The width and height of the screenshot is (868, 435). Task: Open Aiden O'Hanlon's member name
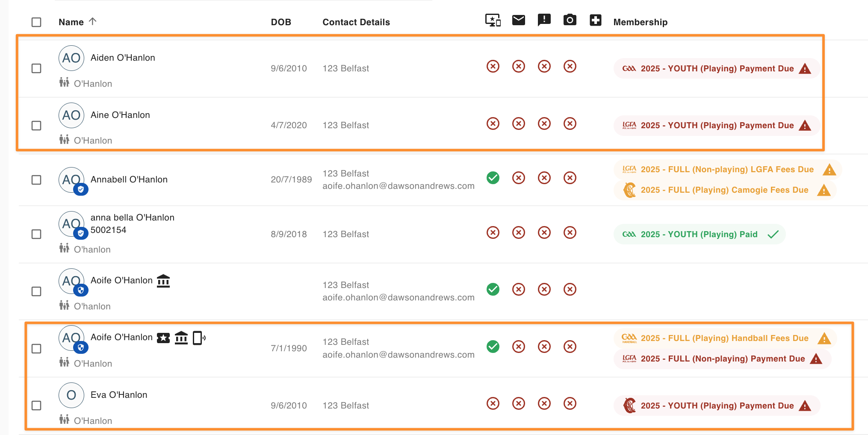coord(123,58)
